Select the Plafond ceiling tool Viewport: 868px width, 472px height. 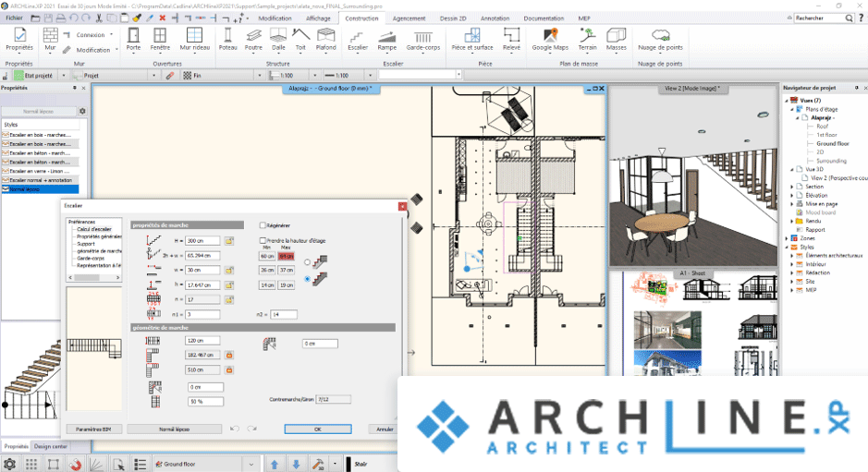point(325,40)
